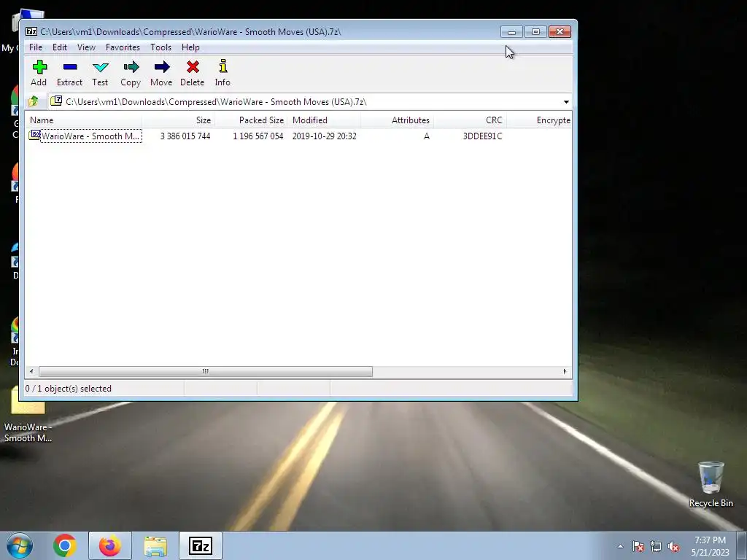Open Windows Explorer from the taskbar
The height and width of the screenshot is (560, 747).
pyautogui.click(x=155, y=546)
